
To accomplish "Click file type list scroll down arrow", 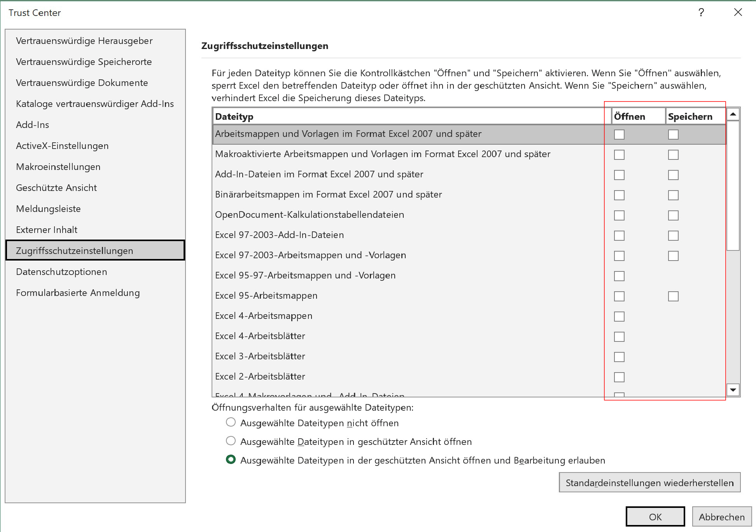I will point(733,390).
